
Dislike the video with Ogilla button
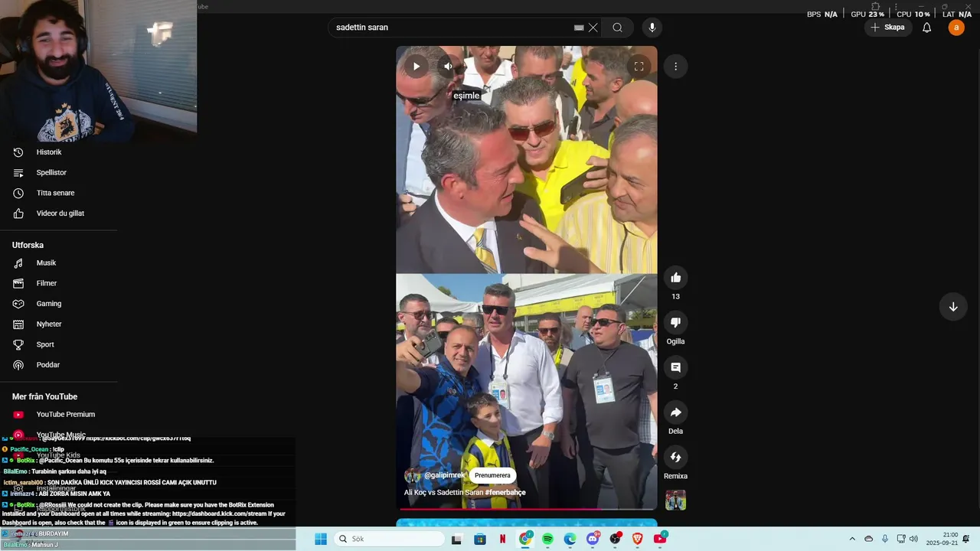tap(675, 322)
